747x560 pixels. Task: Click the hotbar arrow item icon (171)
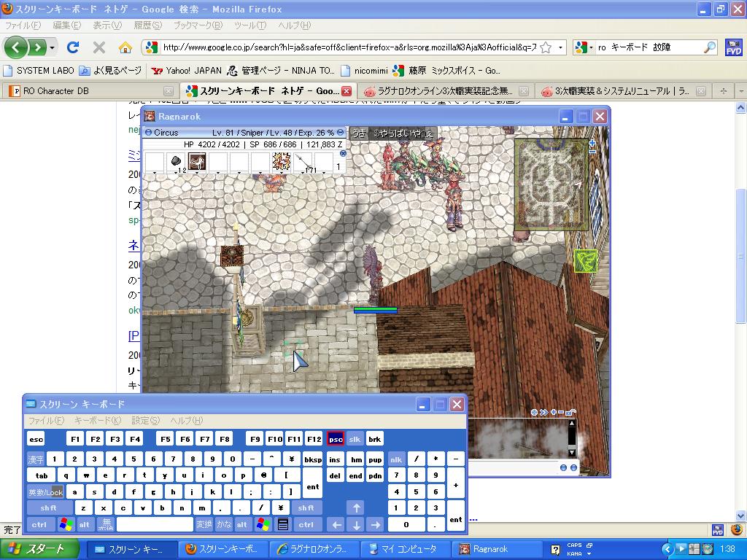click(x=303, y=162)
